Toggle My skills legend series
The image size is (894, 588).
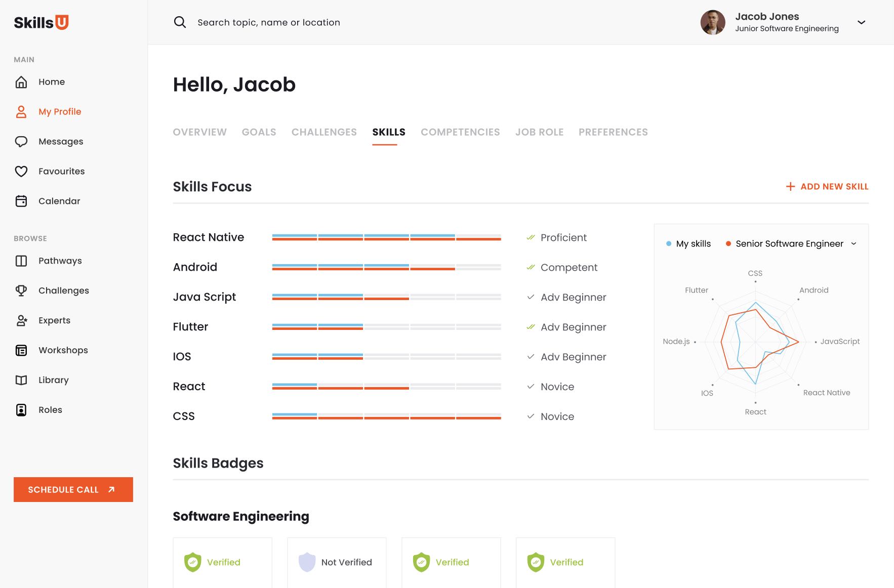coord(688,244)
